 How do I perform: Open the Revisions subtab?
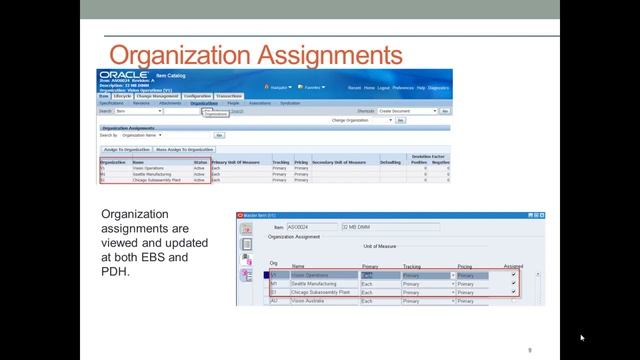(x=141, y=103)
